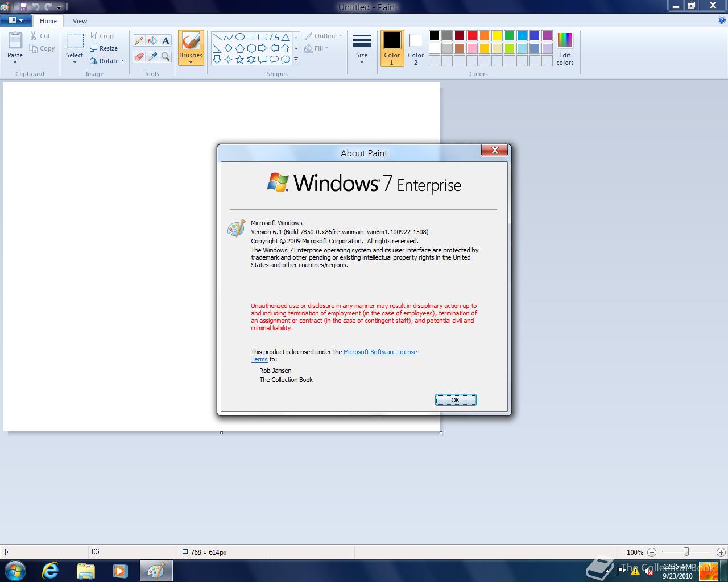The image size is (728, 582).
Task: Click the Brushes tool icon
Action: pyautogui.click(x=191, y=41)
